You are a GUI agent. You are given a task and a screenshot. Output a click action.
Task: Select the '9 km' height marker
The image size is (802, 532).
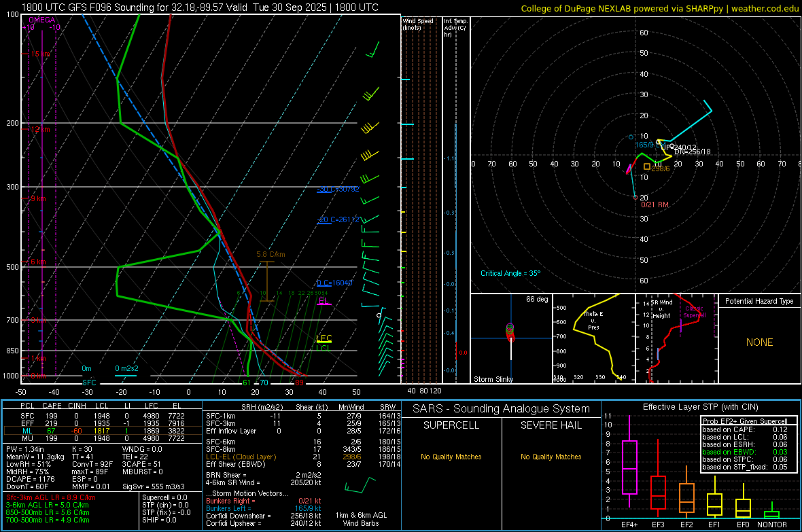(x=38, y=198)
